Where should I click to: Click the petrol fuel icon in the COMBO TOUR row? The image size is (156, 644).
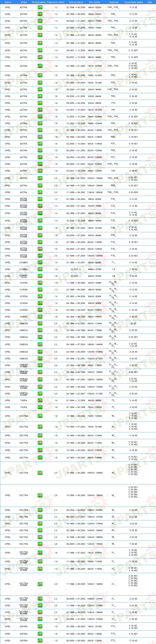point(40,276)
